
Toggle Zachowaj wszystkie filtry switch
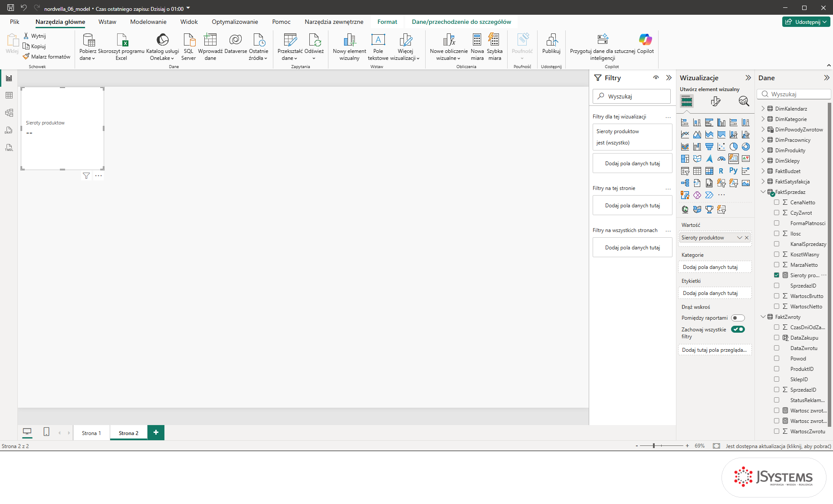(738, 329)
